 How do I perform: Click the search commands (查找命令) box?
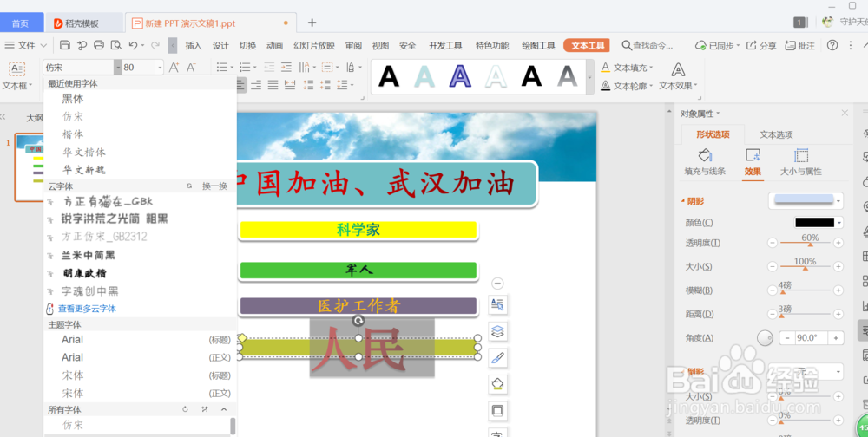pyautogui.click(x=648, y=45)
